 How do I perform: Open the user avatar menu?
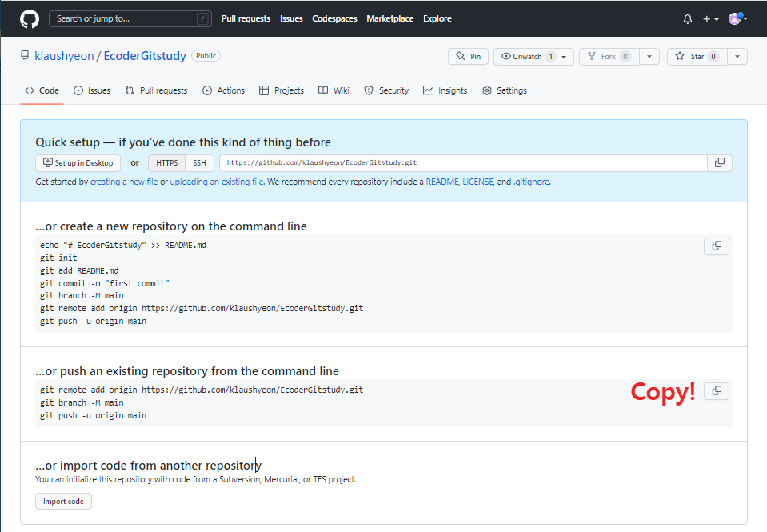pos(737,18)
